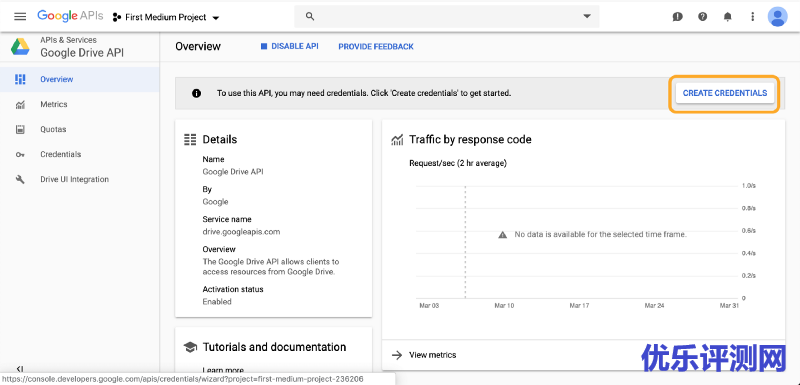Open the three-dot more options menu
The image size is (800, 385).
click(753, 17)
